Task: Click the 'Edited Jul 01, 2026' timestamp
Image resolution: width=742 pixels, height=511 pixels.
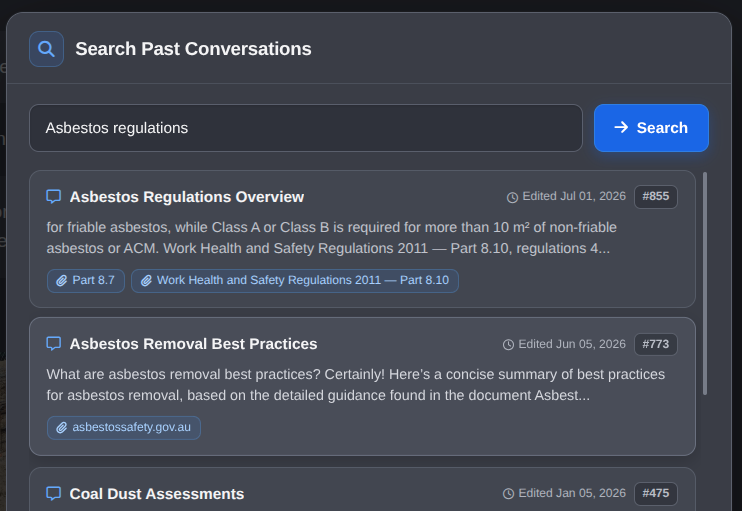Action: pos(574,196)
